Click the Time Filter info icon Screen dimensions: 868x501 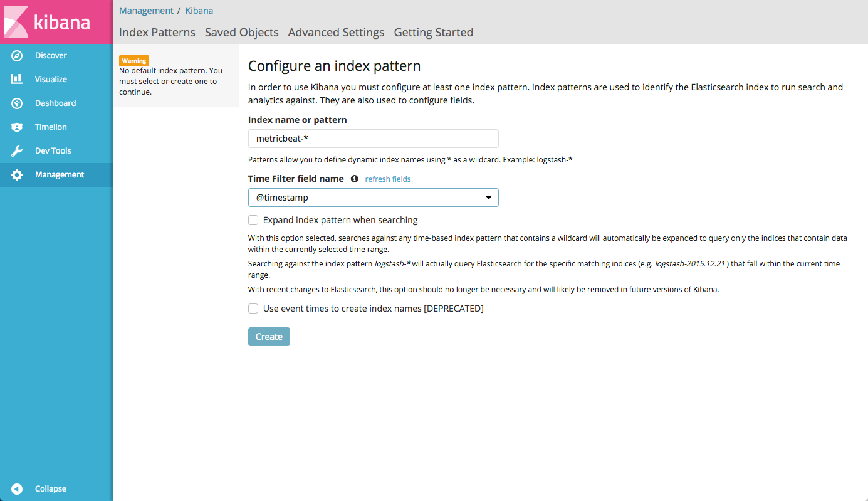(354, 179)
